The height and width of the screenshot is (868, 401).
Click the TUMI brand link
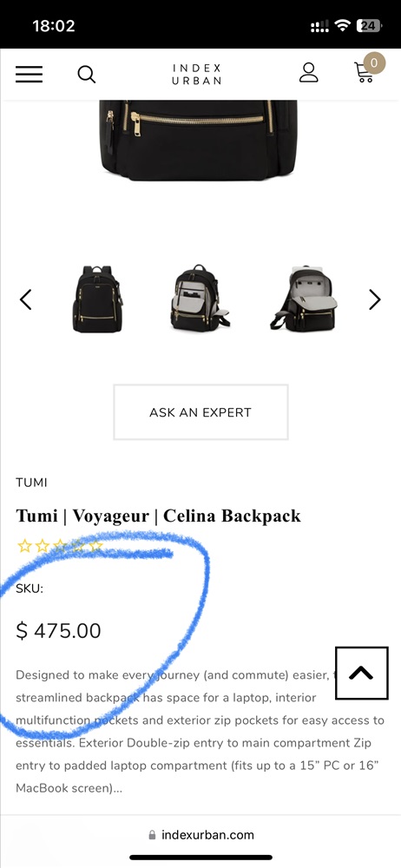click(x=31, y=483)
